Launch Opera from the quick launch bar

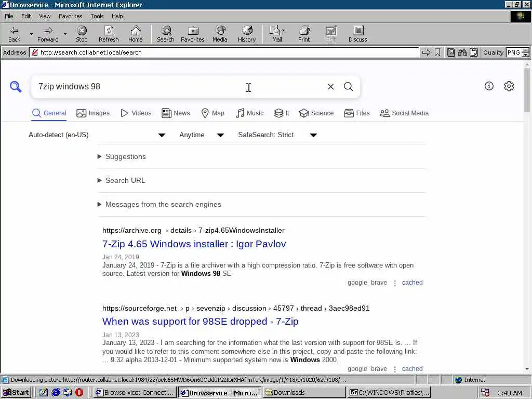pos(79,393)
